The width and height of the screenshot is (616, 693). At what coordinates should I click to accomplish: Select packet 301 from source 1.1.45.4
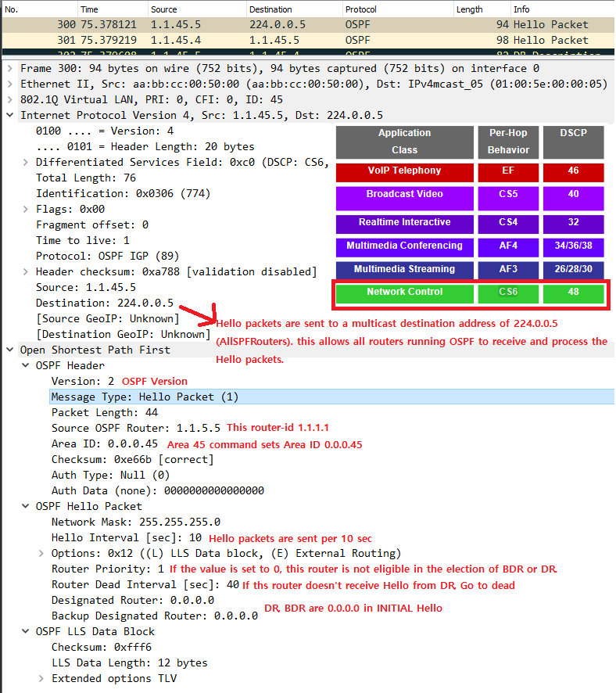point(308,40)
